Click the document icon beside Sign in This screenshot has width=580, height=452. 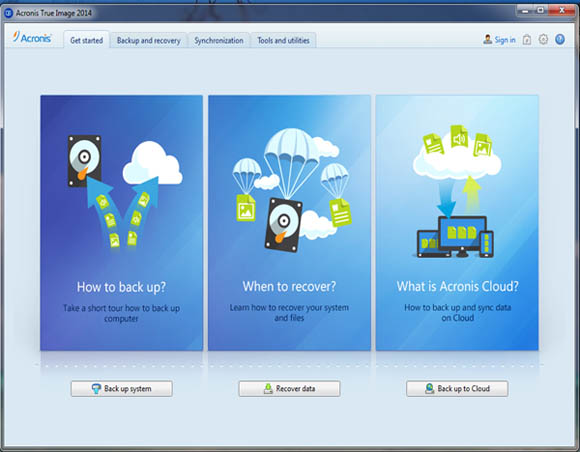(527, 40)
